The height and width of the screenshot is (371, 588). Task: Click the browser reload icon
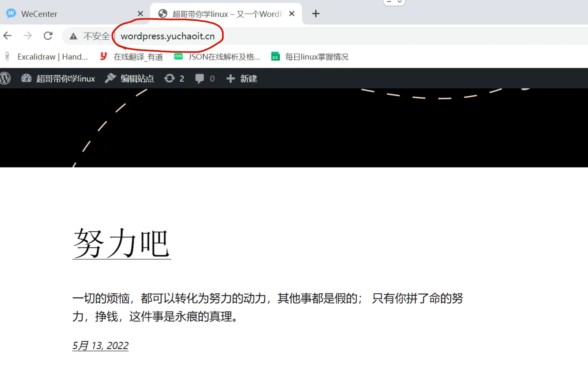pyautogui.click(x=48, y=36)
